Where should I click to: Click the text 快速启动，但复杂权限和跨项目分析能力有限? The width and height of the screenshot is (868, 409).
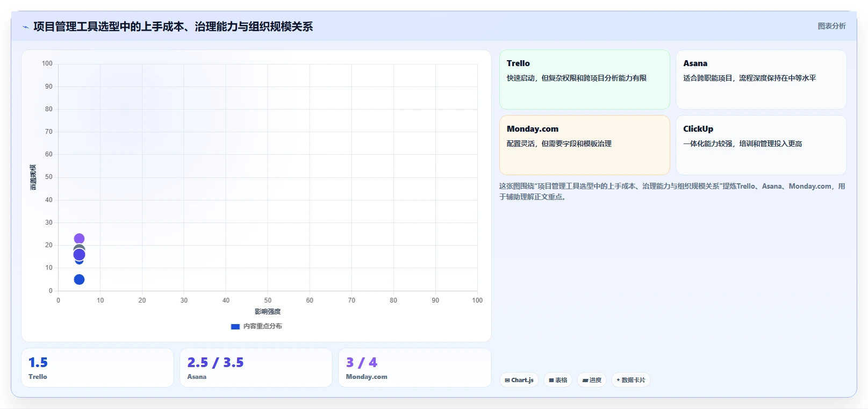click(x=576, y=78)
